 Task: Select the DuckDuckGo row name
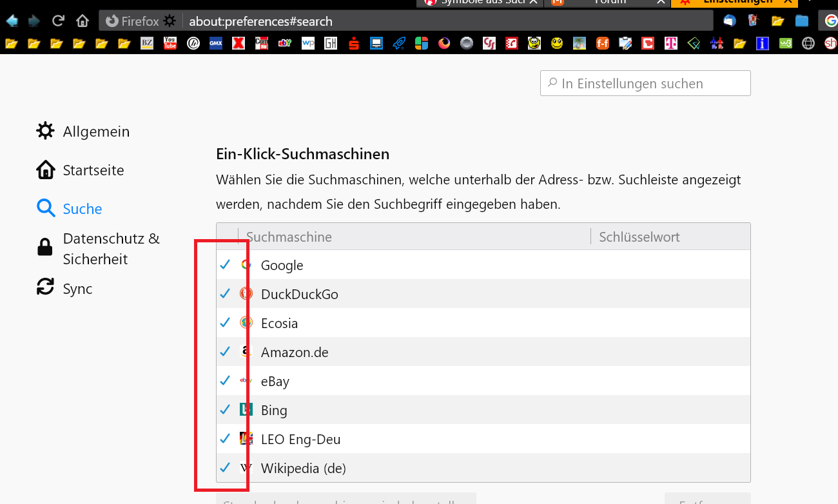click(x=300, y=294)
